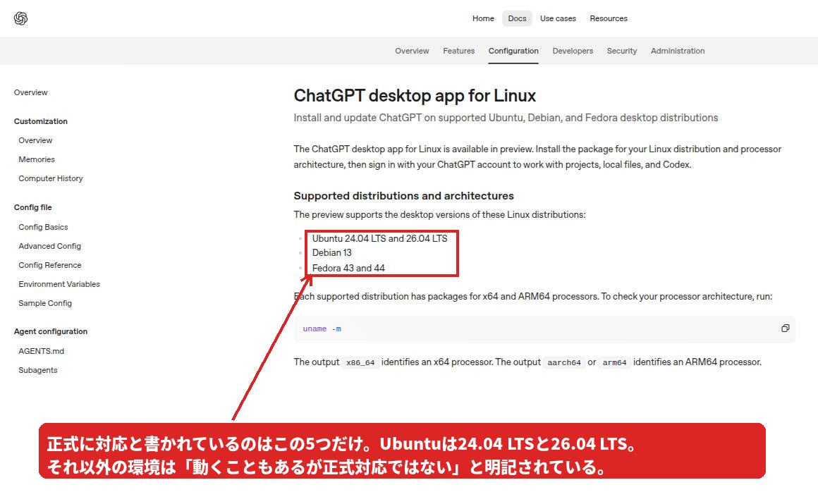Open the Advanced Config page
Image resolution: width=818 pixels, height=504 pixels.
[49, 246]
